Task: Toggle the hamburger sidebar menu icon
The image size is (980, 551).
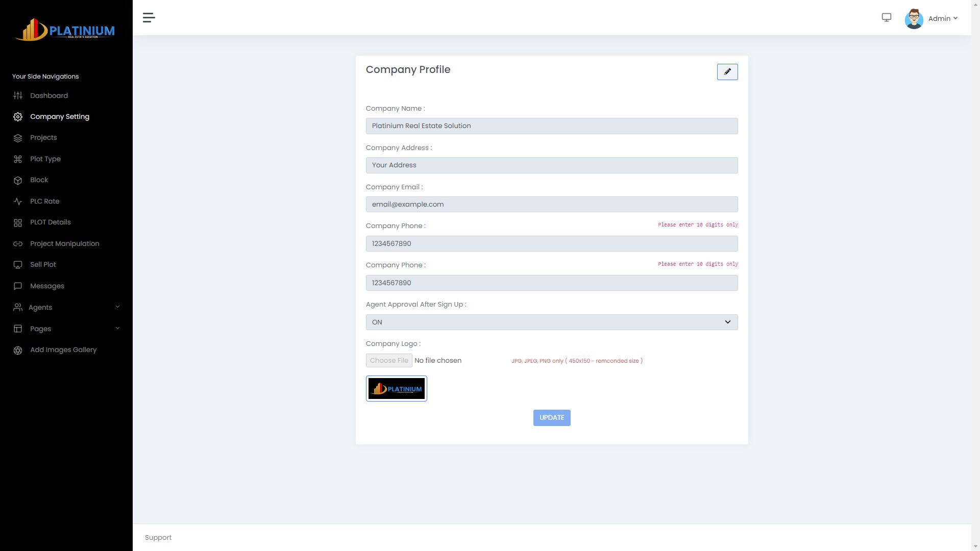Action: [149, 18]
